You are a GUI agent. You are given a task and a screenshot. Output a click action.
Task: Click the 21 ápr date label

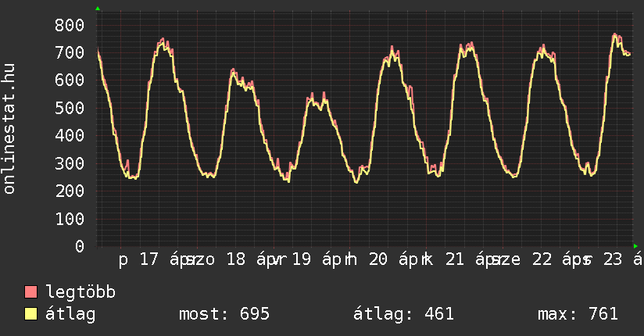[x=469, y=260]
